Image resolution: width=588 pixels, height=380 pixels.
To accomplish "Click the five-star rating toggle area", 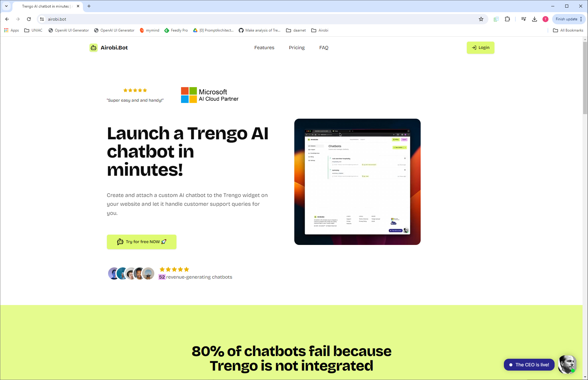I will click(135, 90).
